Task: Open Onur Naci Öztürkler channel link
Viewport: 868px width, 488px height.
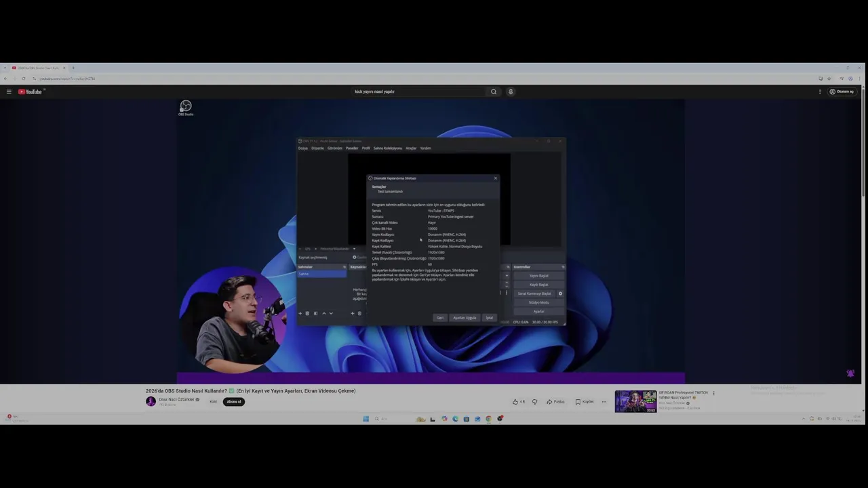Action: pyautogui.click(x=176, y=399)
